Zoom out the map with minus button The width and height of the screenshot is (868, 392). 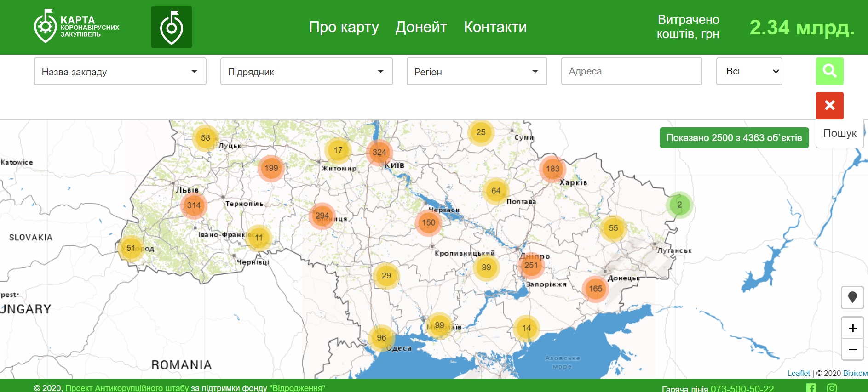click(x=852, y=349)
